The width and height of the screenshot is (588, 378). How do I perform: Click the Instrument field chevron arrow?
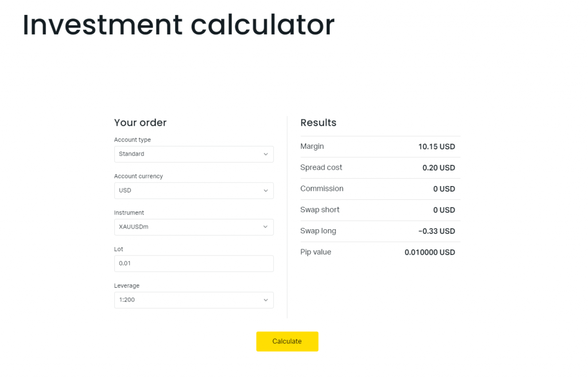click(x=265, y=227)
